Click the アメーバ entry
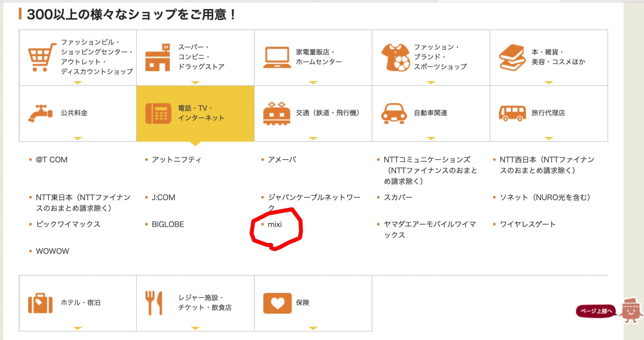Image resolution: width=644 pixels, height=340 pixels. click(282, 160)
